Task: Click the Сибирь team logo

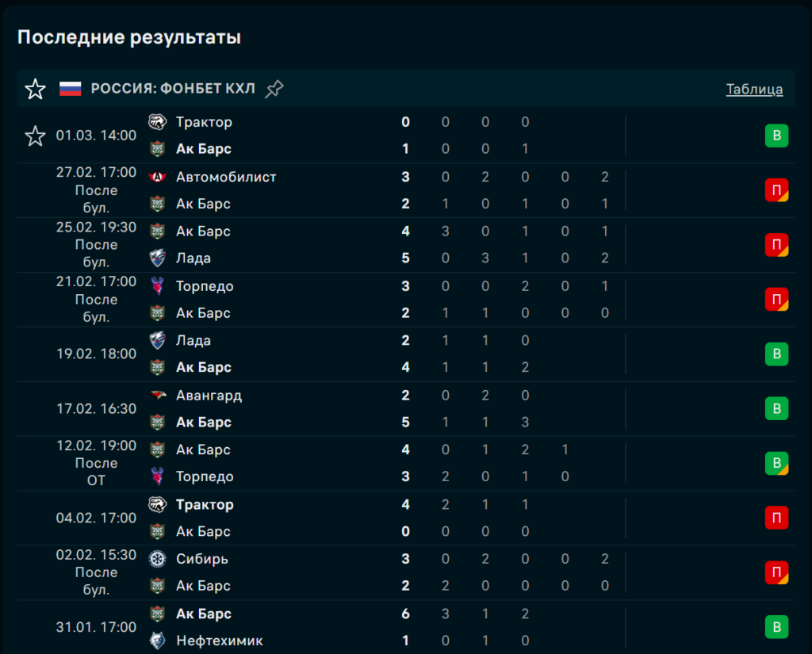Action: (157, 559)
